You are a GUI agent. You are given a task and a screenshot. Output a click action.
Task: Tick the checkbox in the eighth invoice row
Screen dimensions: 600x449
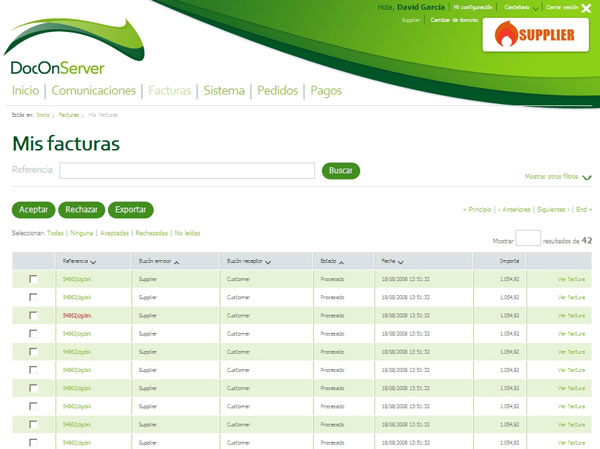point(33,406)
